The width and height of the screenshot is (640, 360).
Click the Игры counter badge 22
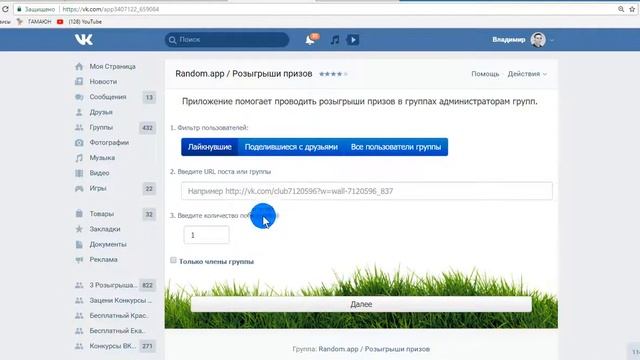point(149,189)
